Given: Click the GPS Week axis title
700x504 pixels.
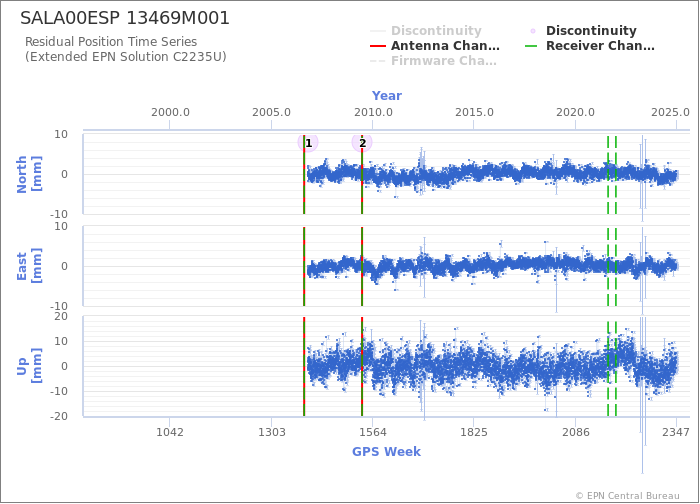Looking at the screenshot, I should (387, 452).
